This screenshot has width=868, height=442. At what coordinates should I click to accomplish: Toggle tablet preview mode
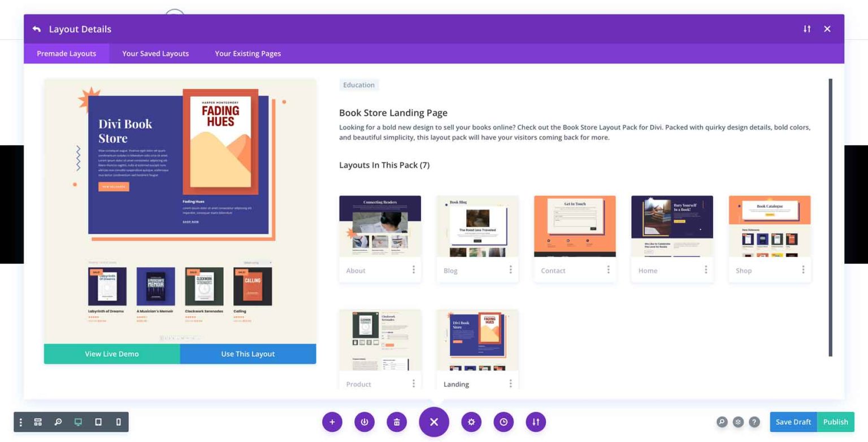pyautogui.click(x=98, y=422)
